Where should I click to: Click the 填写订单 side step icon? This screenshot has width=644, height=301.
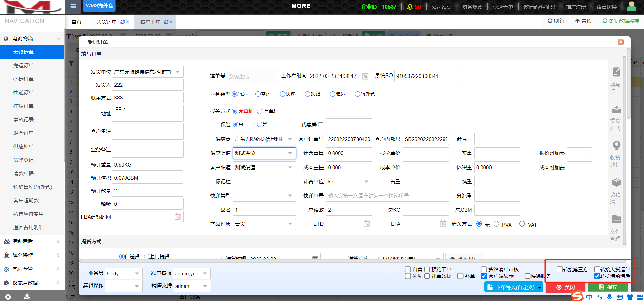tap(616, 72)
